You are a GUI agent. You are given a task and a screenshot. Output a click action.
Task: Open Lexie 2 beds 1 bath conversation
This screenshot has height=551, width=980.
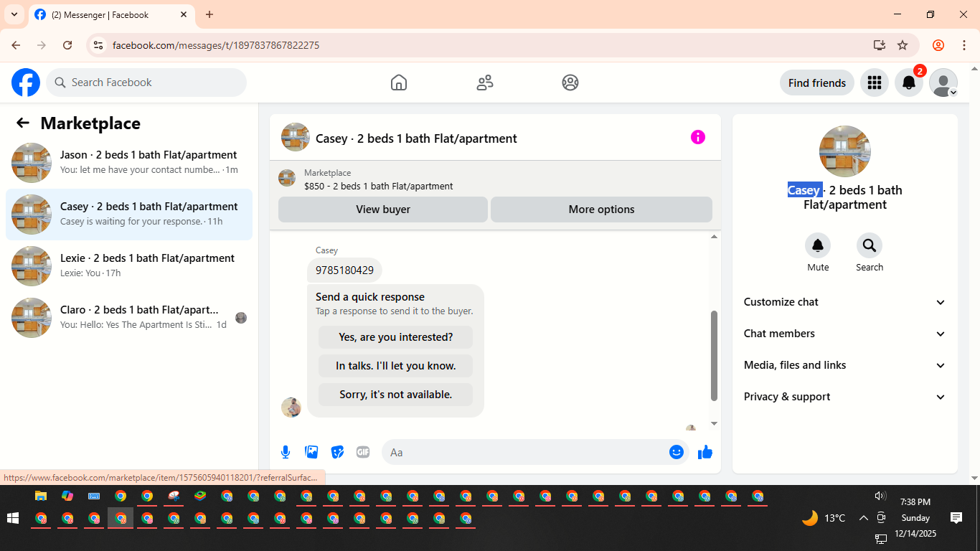click(x=129, y=266)
